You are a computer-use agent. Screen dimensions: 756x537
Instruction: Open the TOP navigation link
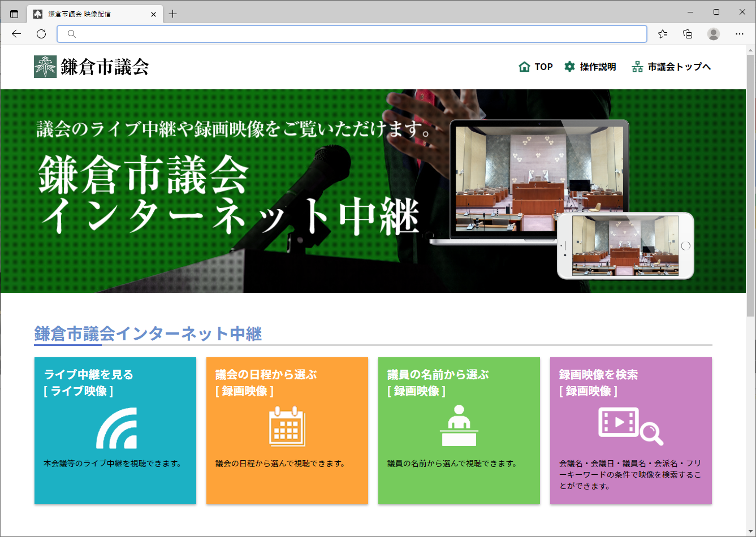tap(535, 67)
